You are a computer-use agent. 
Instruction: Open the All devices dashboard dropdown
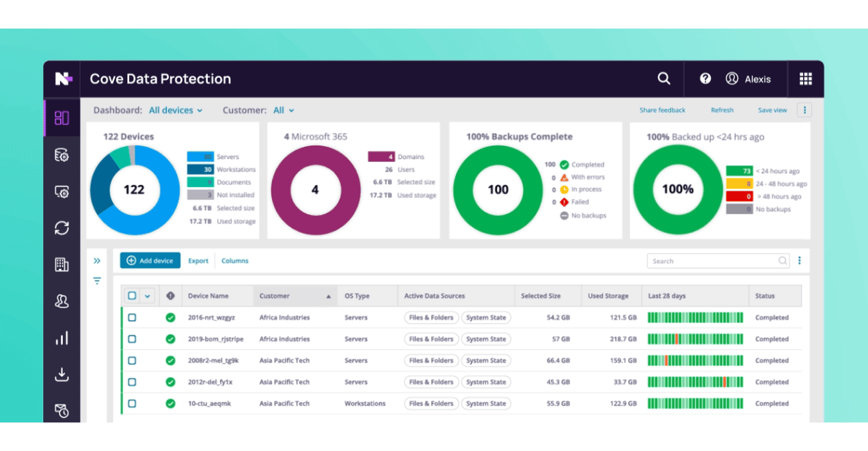(176, 110)
